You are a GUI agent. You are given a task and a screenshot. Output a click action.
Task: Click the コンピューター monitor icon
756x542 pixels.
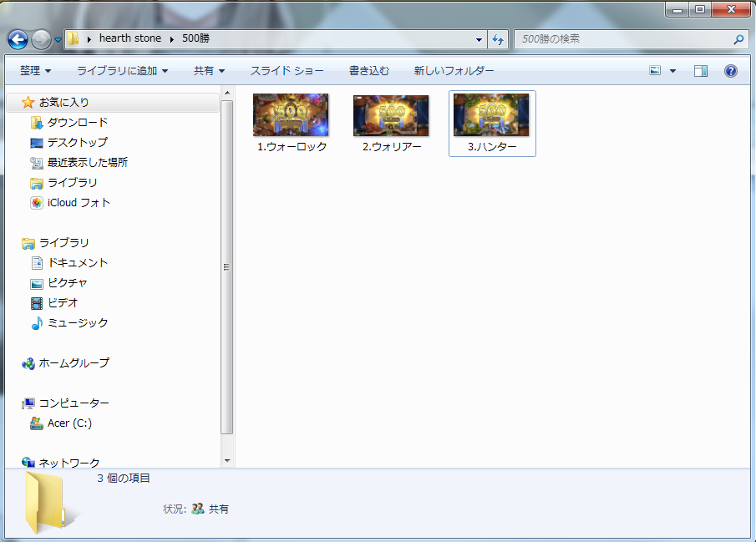point(28,403)
